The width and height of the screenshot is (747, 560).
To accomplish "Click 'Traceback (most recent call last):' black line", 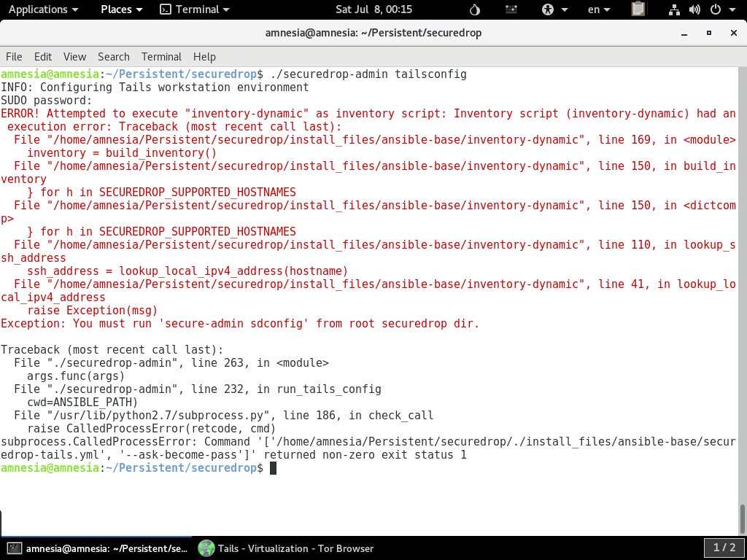I will (112, 350).
